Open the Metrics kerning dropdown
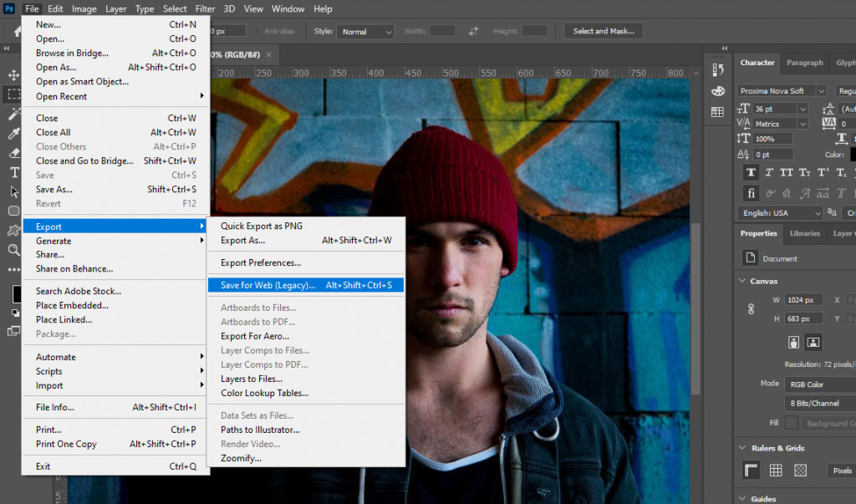This screenshot has height=504, width=856. click(x=802, y=124)
